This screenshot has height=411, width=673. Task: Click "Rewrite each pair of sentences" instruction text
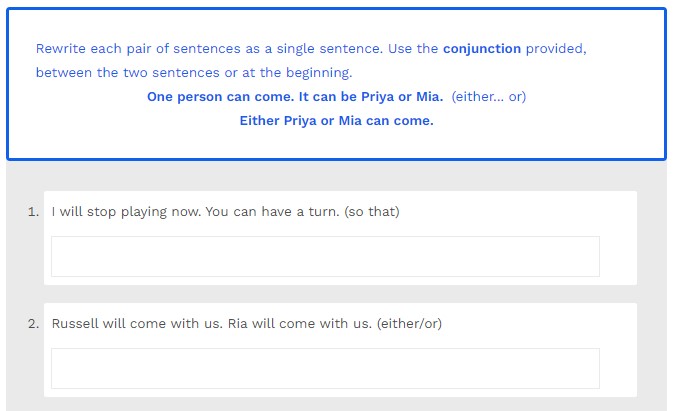click(132, 48)
